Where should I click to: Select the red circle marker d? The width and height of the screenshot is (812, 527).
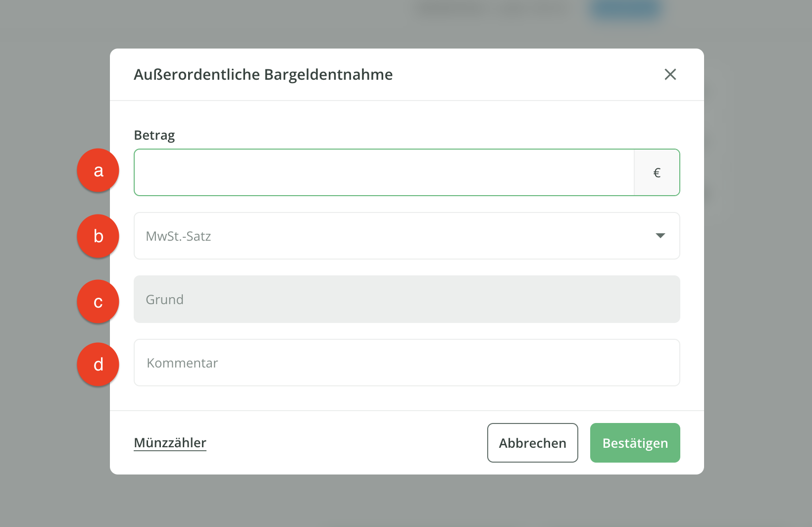click(x=98, y=365)
